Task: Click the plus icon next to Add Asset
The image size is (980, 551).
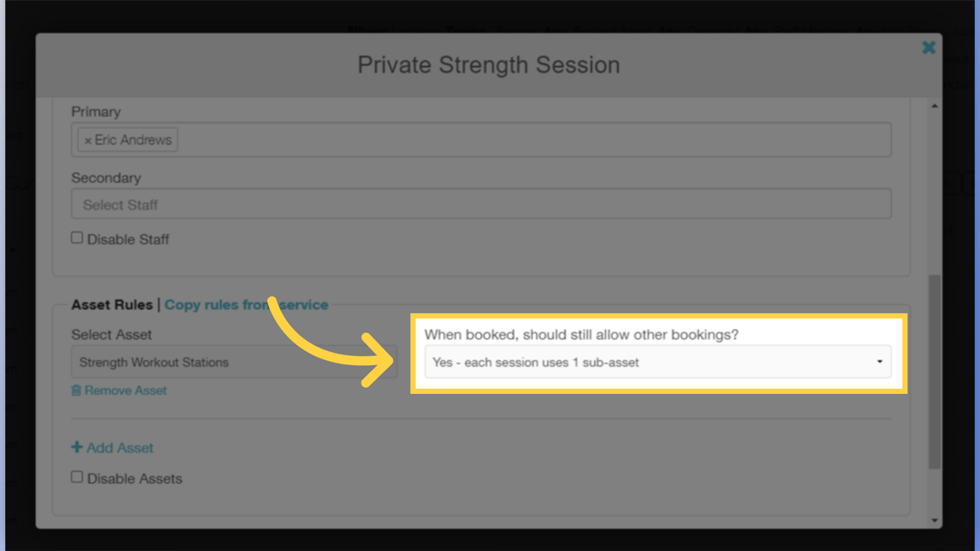Action: [x=76, y=447]
